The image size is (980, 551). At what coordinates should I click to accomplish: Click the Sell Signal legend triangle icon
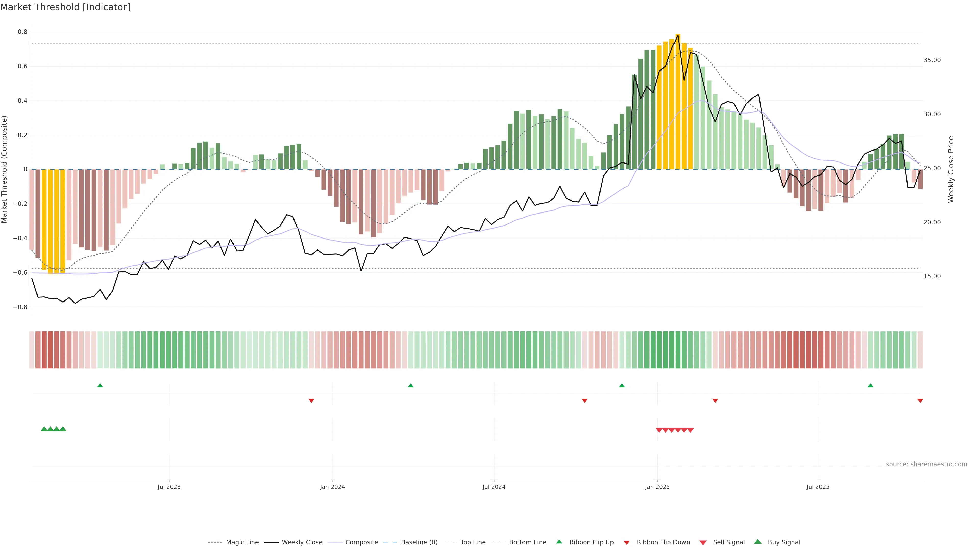coord(703,543)
